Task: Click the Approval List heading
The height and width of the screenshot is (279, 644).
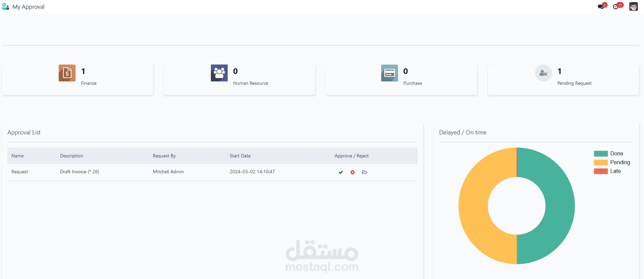Action: pos(24,132)
